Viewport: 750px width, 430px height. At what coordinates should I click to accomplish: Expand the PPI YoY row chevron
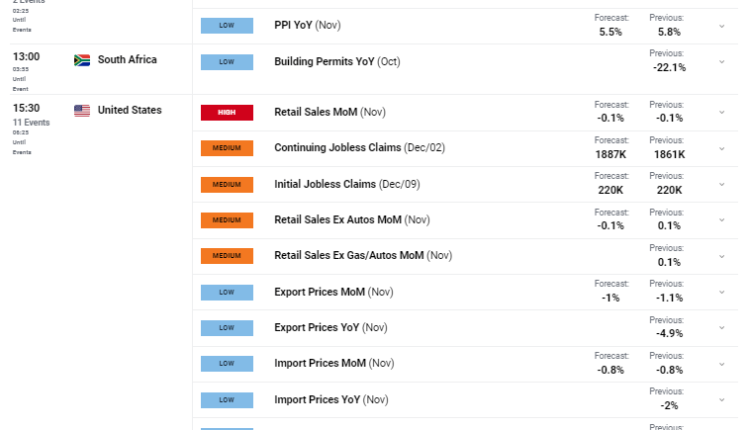click(x=722, y=26)
